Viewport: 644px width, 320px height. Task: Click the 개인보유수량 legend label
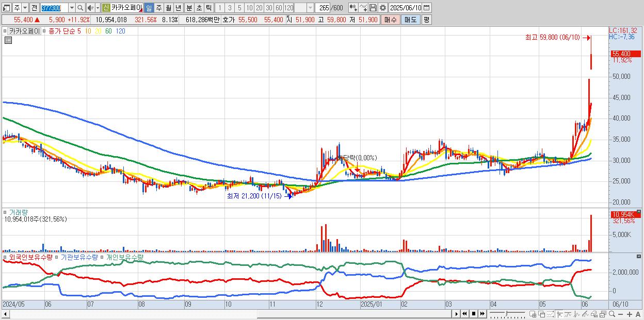tap(124, 257)
